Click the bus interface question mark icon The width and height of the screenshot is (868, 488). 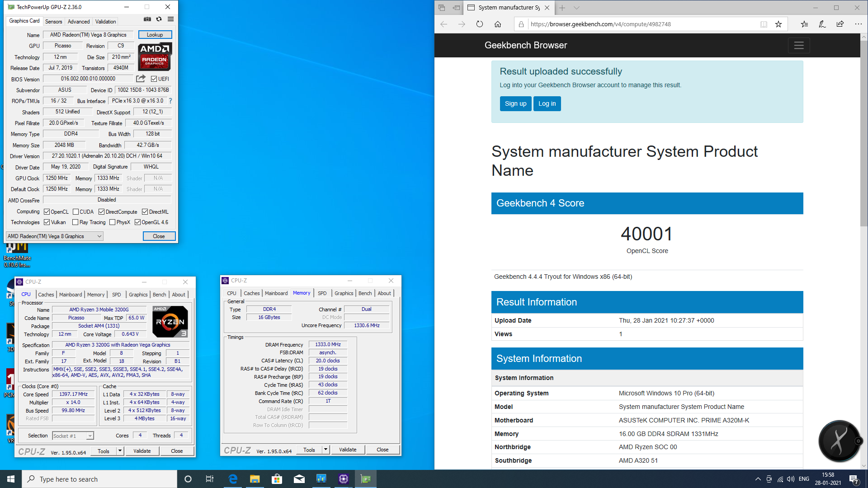pyautogui.click(x=170, y=101)
